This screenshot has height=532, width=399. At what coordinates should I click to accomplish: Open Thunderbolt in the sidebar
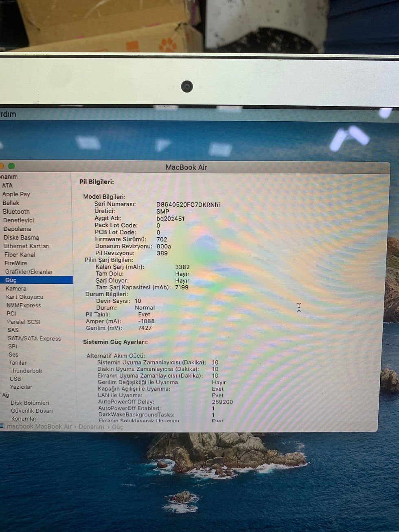pyautogui.click(x=26, y=371)
